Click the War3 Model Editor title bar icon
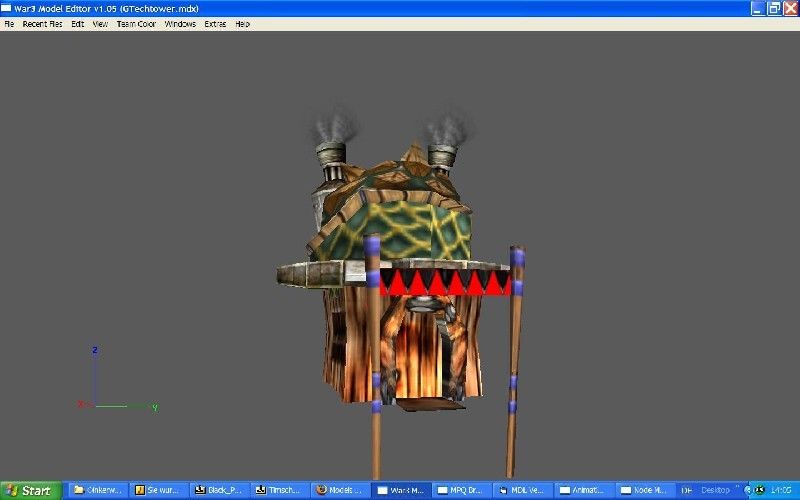The image size is (800, 500). (x=6, y=8)
